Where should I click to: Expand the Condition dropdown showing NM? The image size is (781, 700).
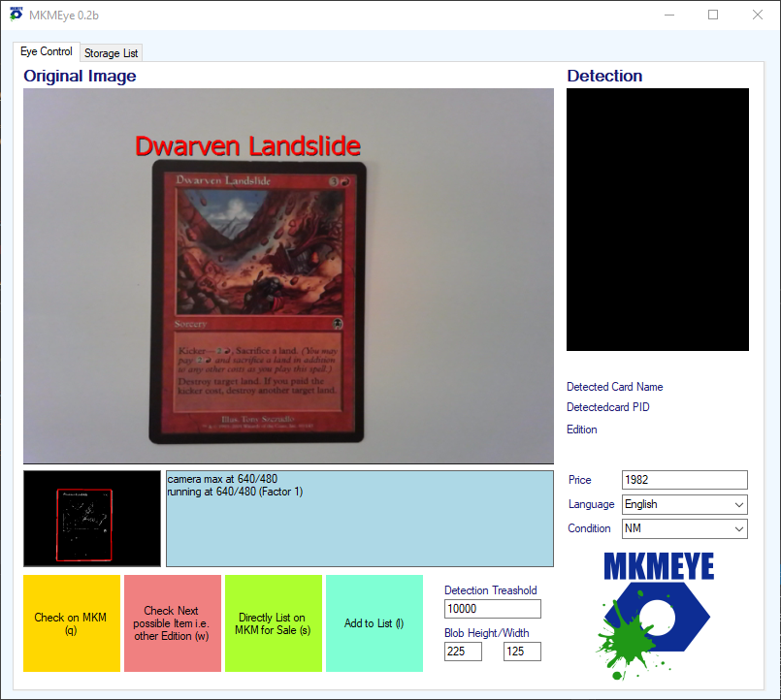[x=684, y=528]
